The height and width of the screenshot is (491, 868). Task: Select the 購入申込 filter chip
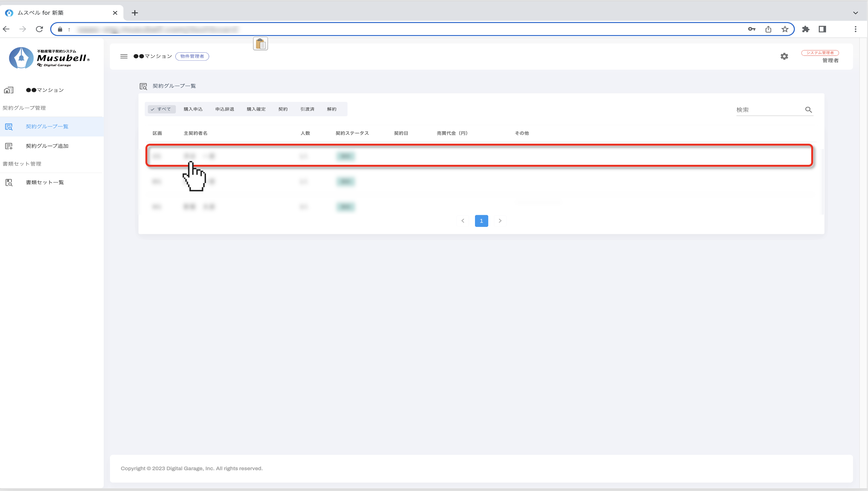pos(193,109)
